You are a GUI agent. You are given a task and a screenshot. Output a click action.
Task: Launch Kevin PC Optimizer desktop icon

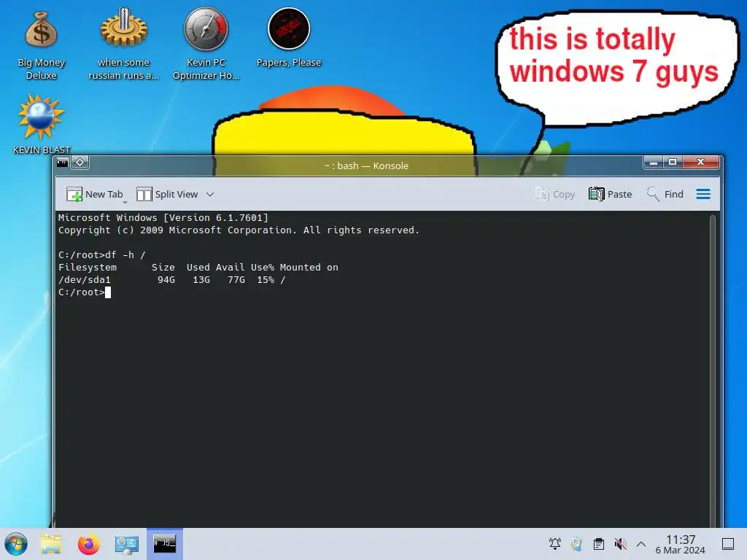[x=206, y=45]
